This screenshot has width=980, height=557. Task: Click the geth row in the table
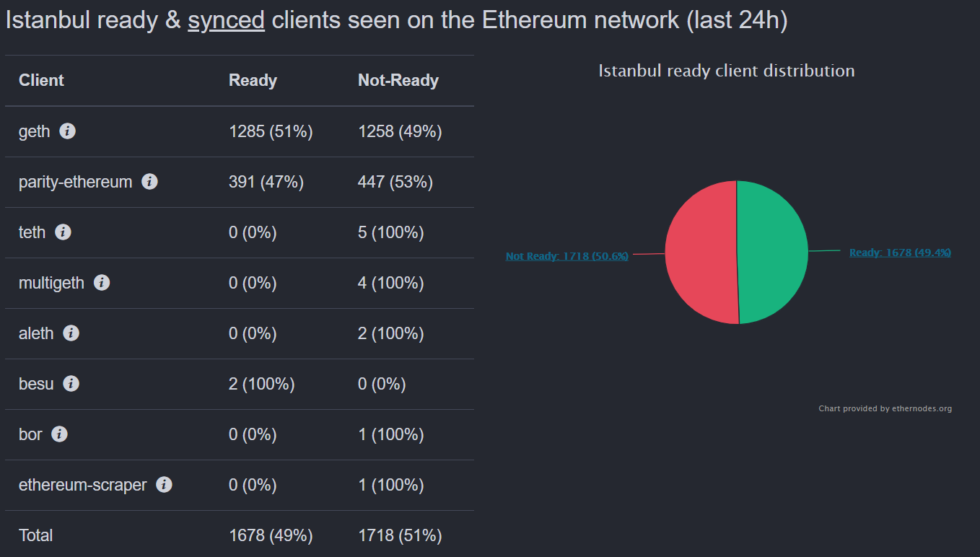238,131
